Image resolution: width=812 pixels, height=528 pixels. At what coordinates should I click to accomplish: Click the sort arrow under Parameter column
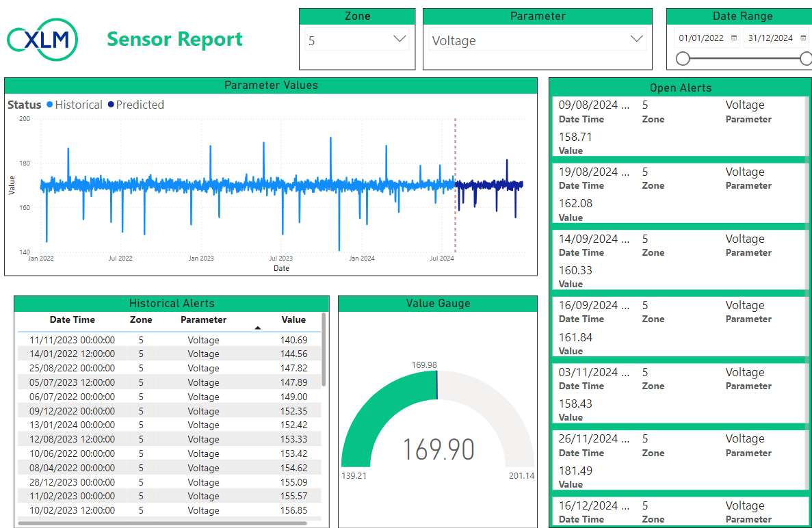tap(257, 328)
